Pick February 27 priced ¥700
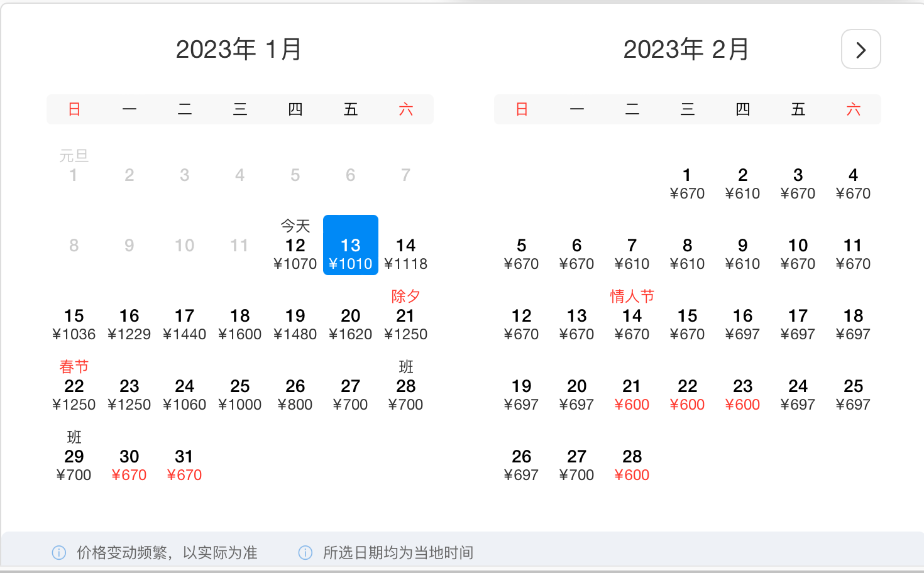The width and height of the screenshot is (924, 573). point(576,465)
